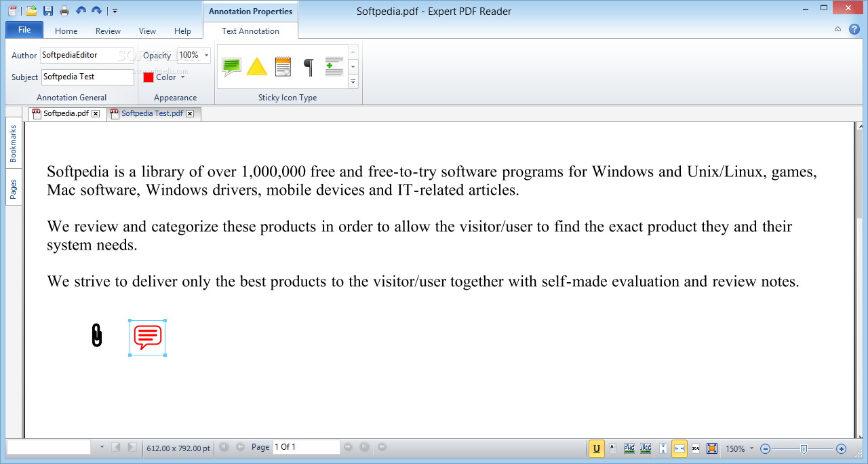The height and width of the screenshot is (464, 868).
Task: Click the Annotation Properties contextual tab header
Action: [250, 12]
